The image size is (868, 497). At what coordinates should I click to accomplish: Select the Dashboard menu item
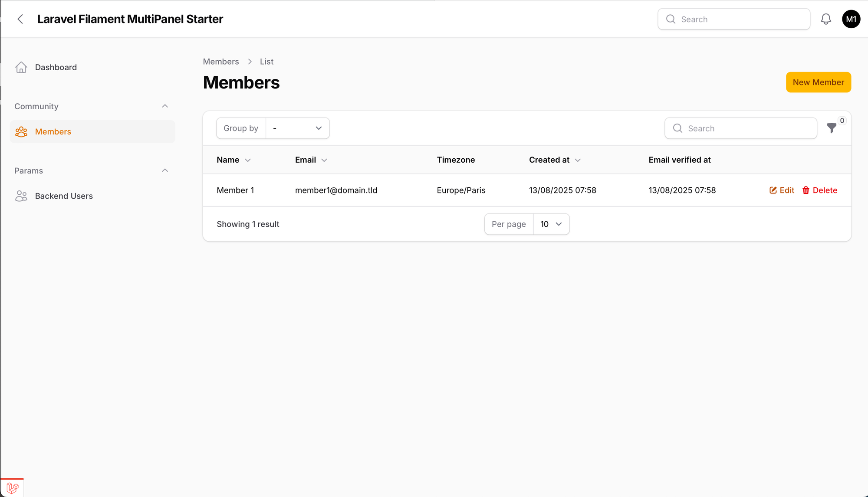(56, 67)
